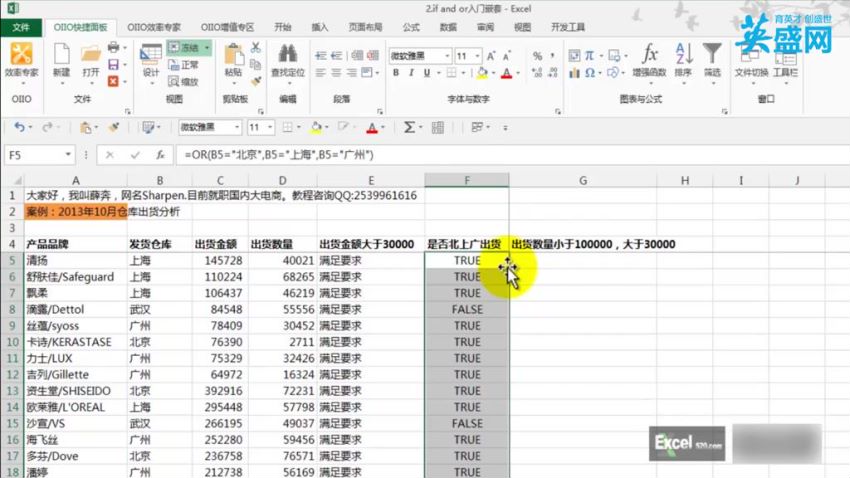Image resolution: width=850 pixels, height=478 pixels.
Task: Select column G header
Action: pos(583,180)
